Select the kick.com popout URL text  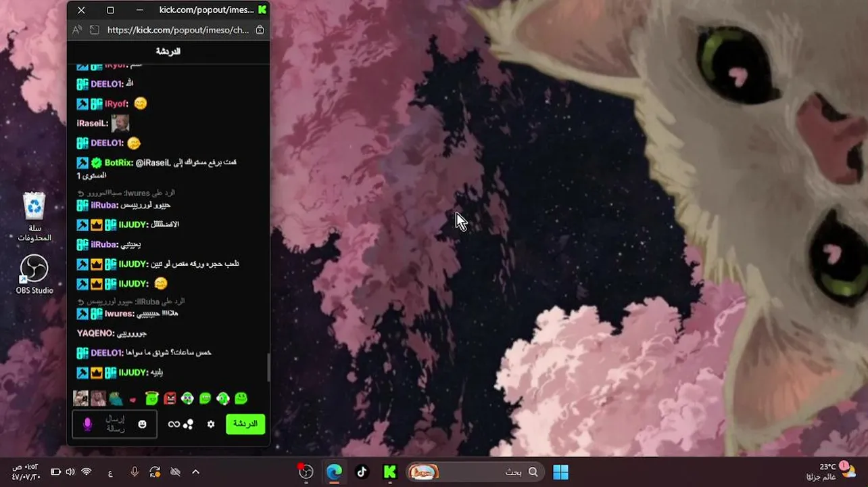pos(177,30)
